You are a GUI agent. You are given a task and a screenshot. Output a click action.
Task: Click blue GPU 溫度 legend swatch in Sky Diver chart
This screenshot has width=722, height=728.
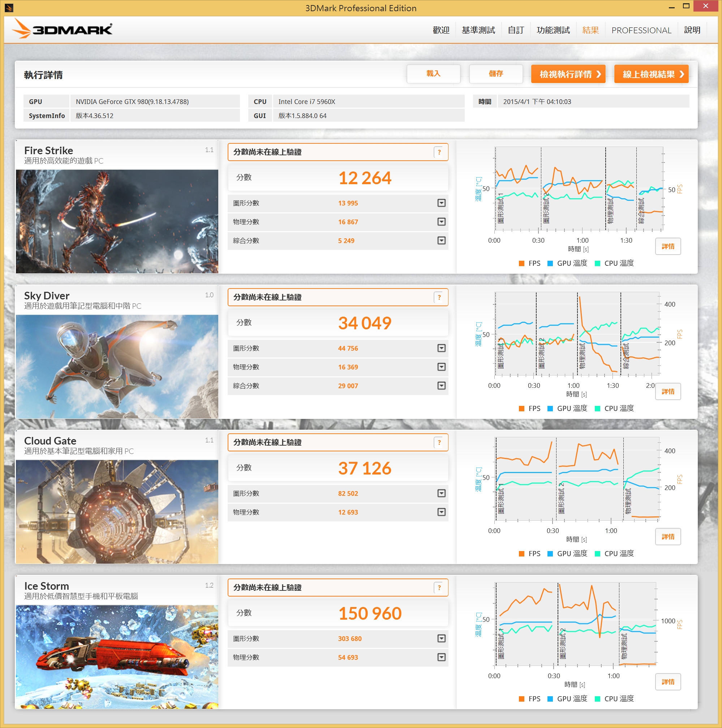pos(550,408)
